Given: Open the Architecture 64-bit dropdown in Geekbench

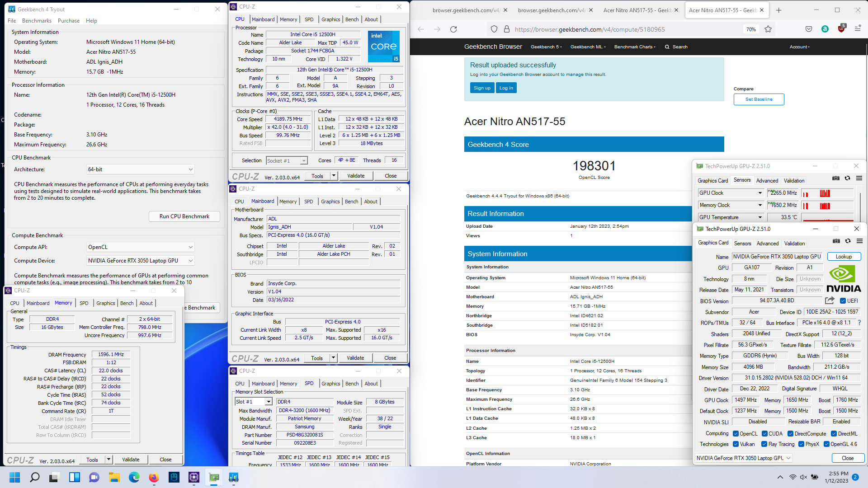Looking at the screenshot, I should pos(141,169).
